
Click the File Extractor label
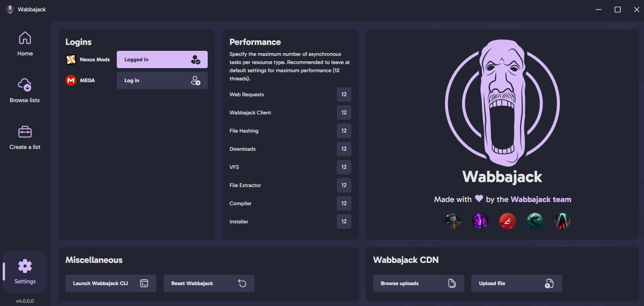tap(245, 185)
